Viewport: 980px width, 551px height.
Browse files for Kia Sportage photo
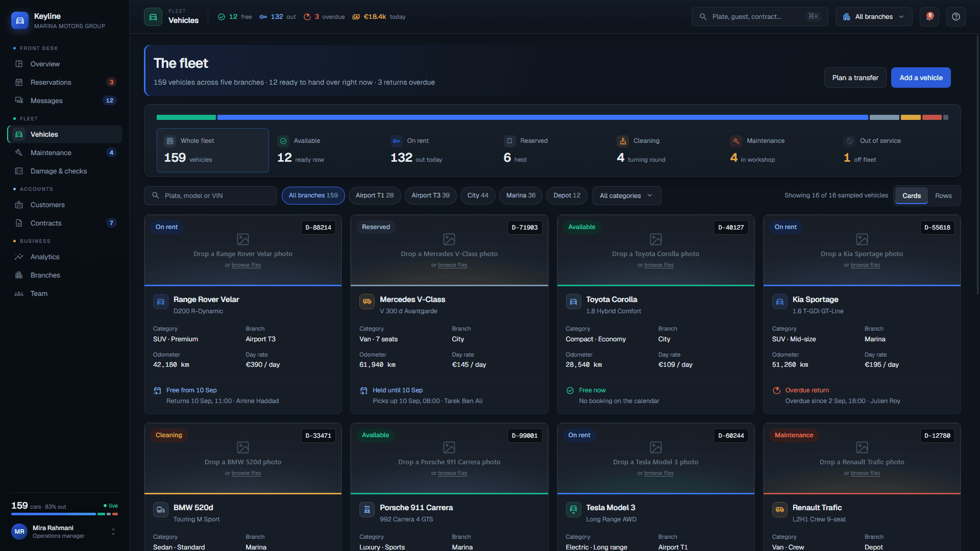(x=865, y=265)
